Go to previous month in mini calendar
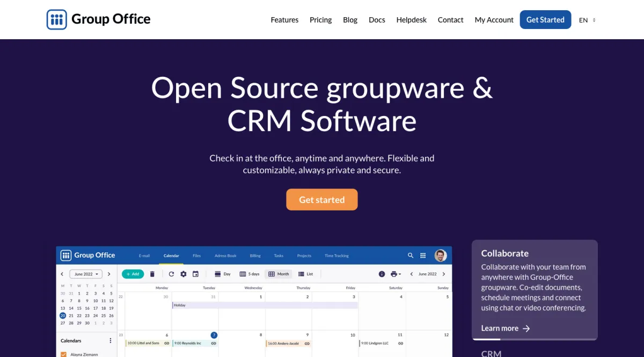Image resolution: width=644 pixels, height=357 pixels. coord(62,274)
